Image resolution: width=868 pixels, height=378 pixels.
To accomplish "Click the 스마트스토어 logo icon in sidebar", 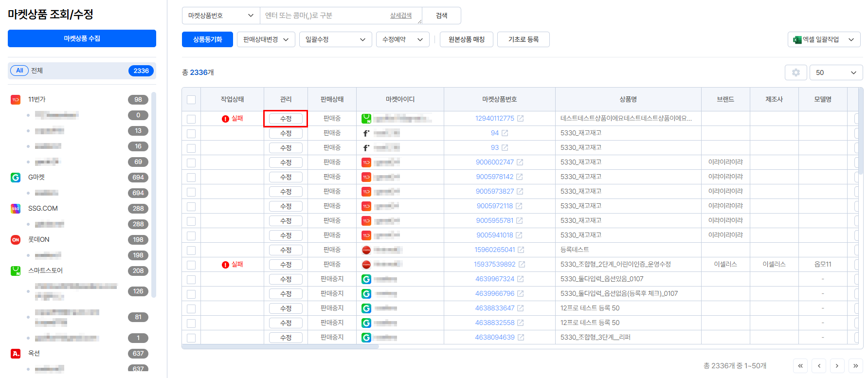I will (x=16, y=271).
